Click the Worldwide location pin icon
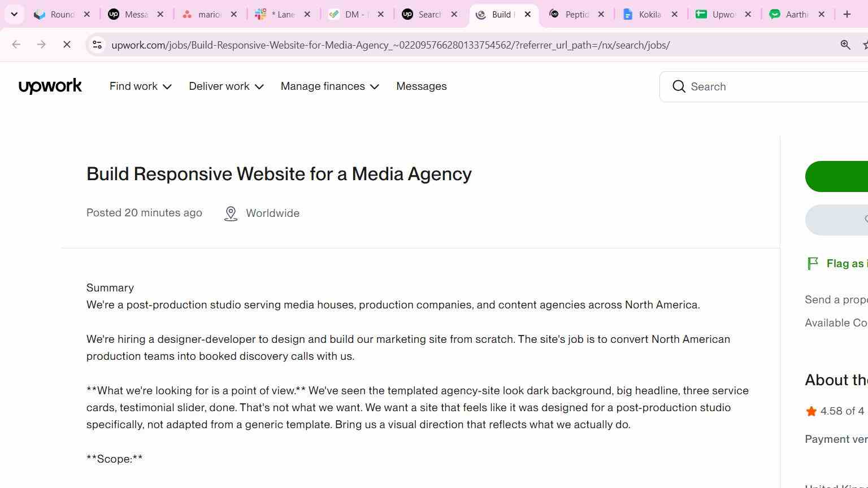The image size is (868, 488). 231,213
